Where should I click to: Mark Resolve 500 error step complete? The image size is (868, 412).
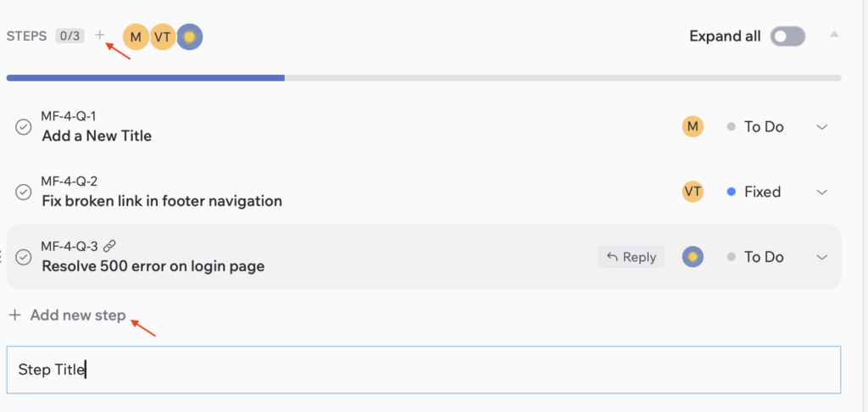pyautogui.click(x=24, y=257)
